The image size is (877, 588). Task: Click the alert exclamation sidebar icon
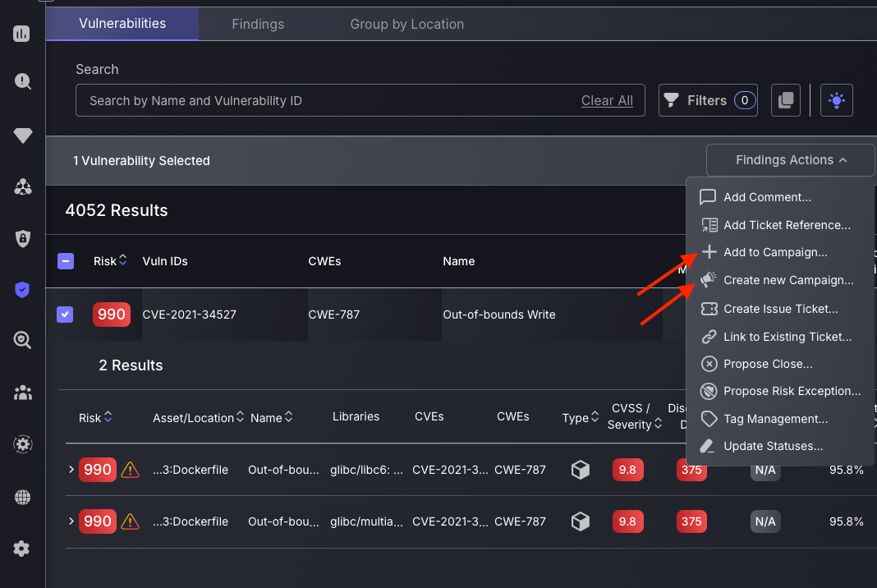pos(22,81)
